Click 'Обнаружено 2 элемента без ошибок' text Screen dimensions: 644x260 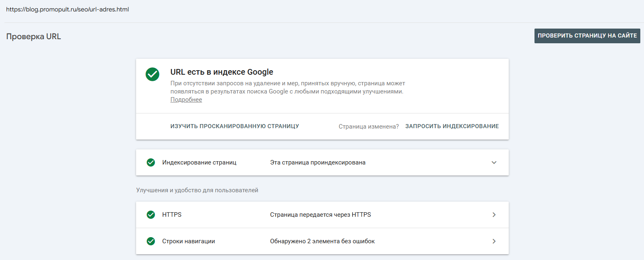click(322, 241)
